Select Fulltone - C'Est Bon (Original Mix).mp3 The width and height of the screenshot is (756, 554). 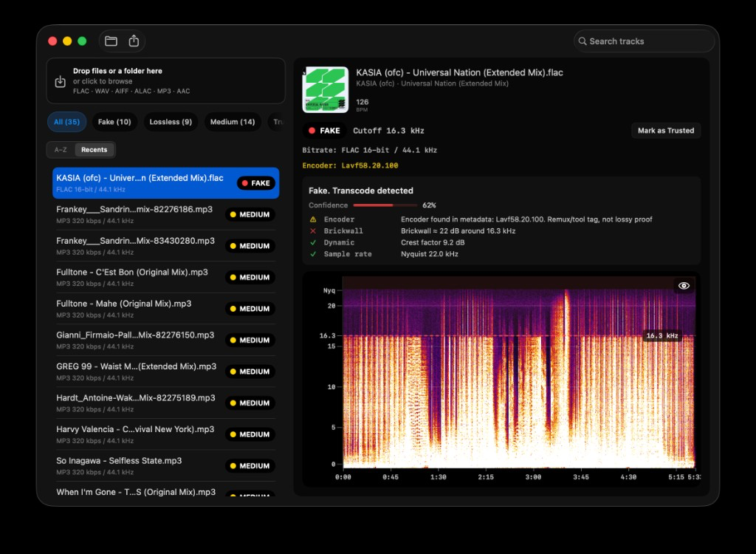166,277
